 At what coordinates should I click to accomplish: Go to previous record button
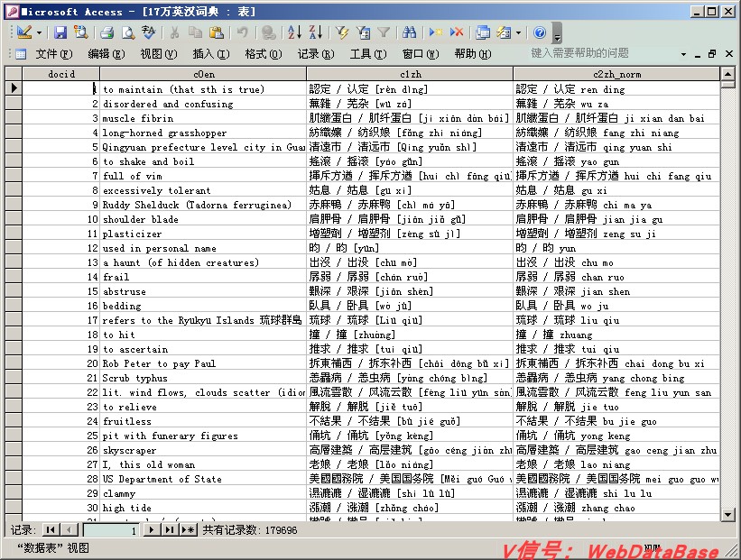tap(69, 529)
